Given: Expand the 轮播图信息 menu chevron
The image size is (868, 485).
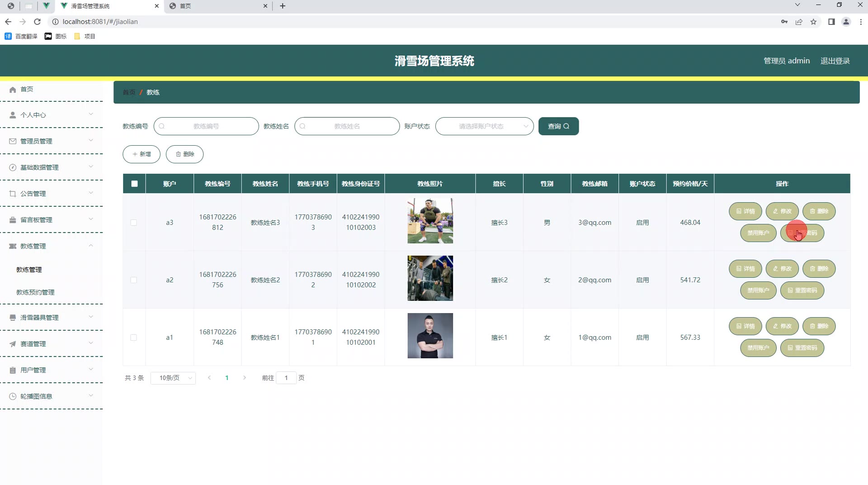Looking at the screenshot, I should [x=91, y=396].
